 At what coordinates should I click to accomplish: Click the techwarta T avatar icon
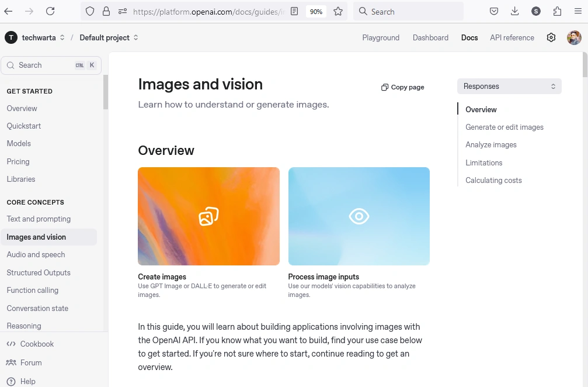(x=11, y=37)
